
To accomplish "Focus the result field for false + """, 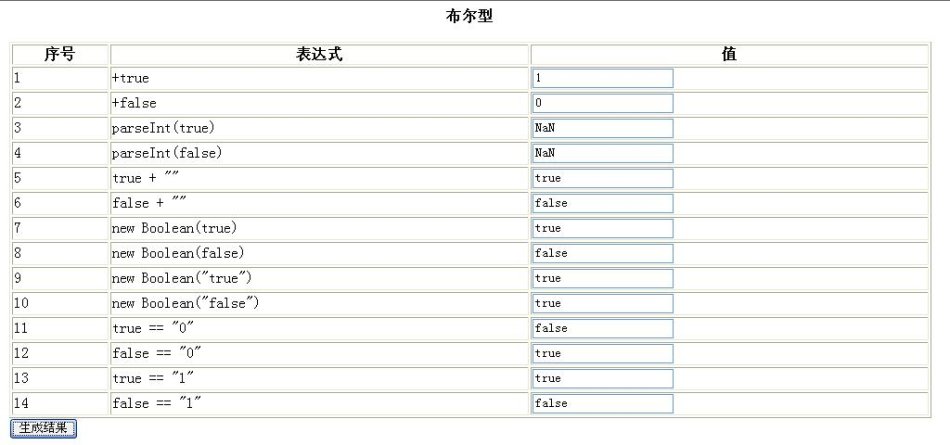I will pyautogui.click(x=603, y=203).
